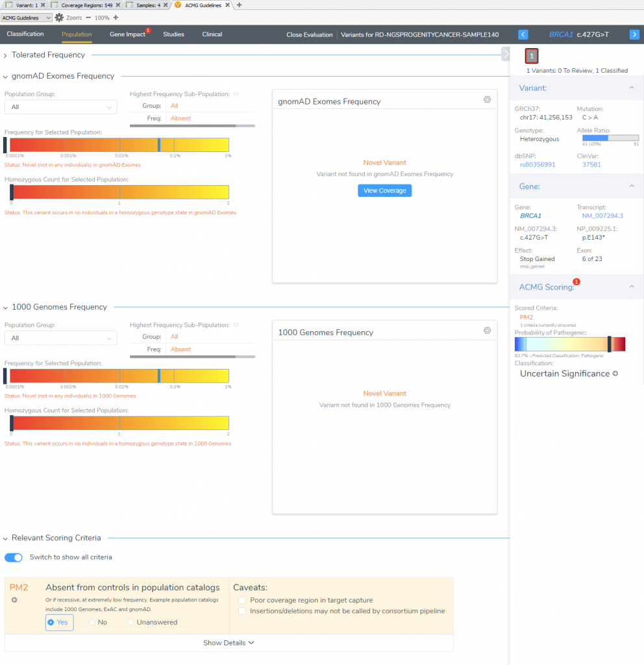The height and width of the screenshot is (665, 644).
Task: Switch to the Samples tab
Action: pyautogui.click(x=148, y=4)
